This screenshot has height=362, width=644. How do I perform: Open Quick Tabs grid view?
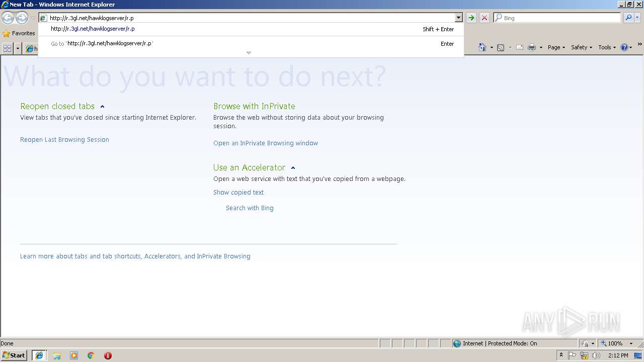pyautogui.click(x=8, y=48)
